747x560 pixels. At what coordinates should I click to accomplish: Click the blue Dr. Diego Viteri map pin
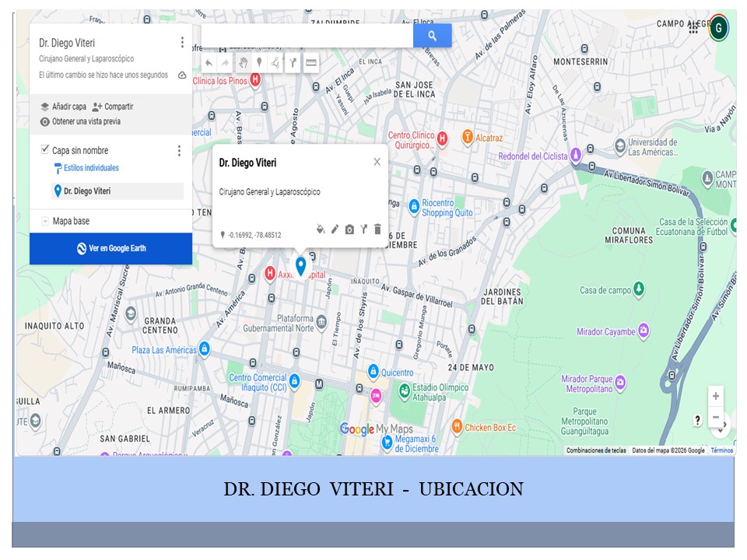pos(300,266)
